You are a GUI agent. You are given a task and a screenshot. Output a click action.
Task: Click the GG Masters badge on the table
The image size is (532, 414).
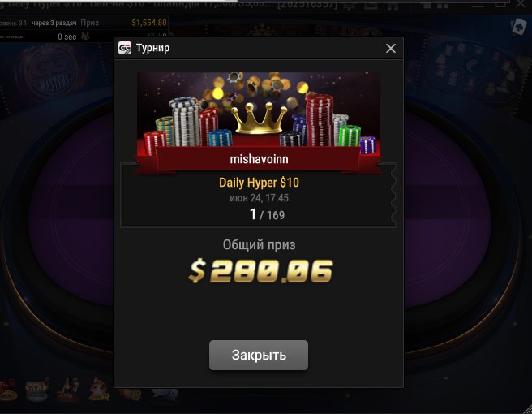(52, 73)
